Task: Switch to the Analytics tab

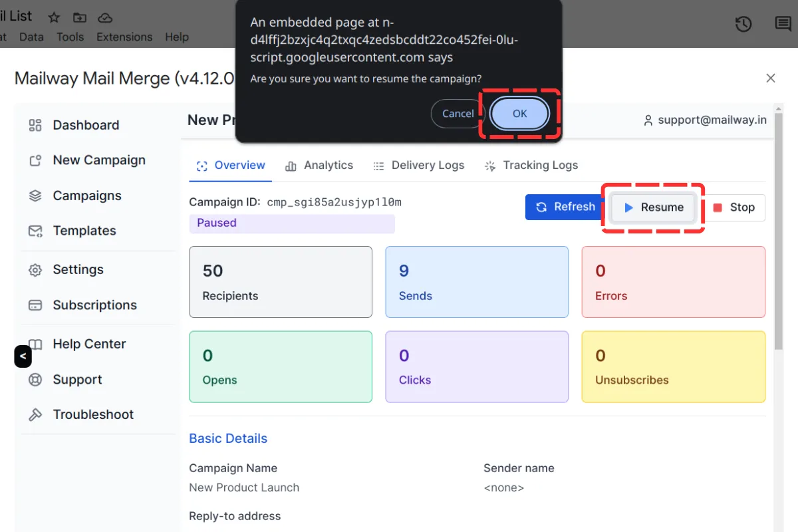Action: pos(319,165)
